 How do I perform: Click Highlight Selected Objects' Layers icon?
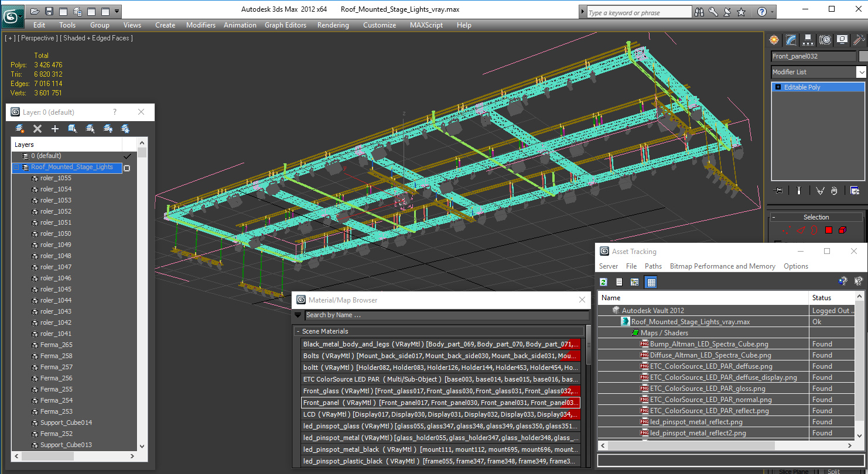tap(90, 129)
